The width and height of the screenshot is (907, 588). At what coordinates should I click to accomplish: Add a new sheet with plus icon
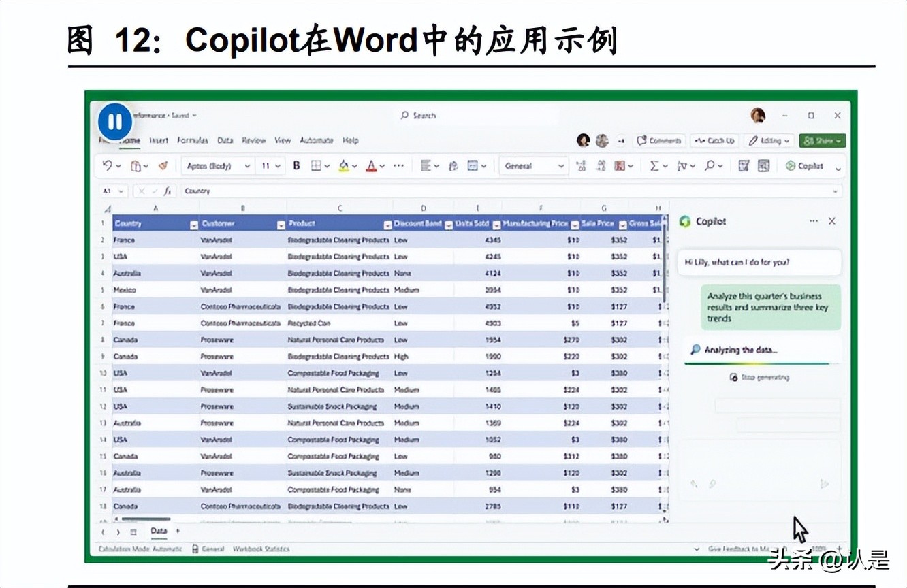[178, 531]
